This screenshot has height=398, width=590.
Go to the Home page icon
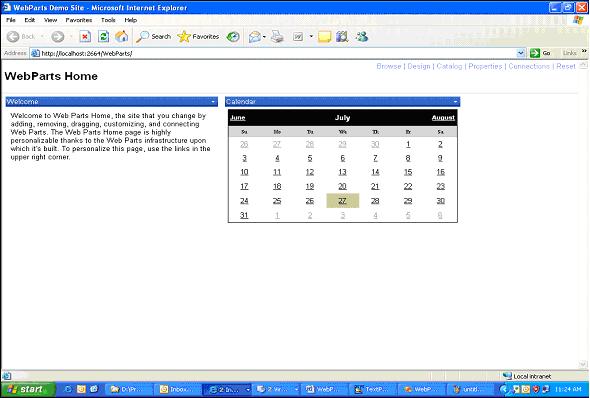pyautogui.click(x=121, y=36)
